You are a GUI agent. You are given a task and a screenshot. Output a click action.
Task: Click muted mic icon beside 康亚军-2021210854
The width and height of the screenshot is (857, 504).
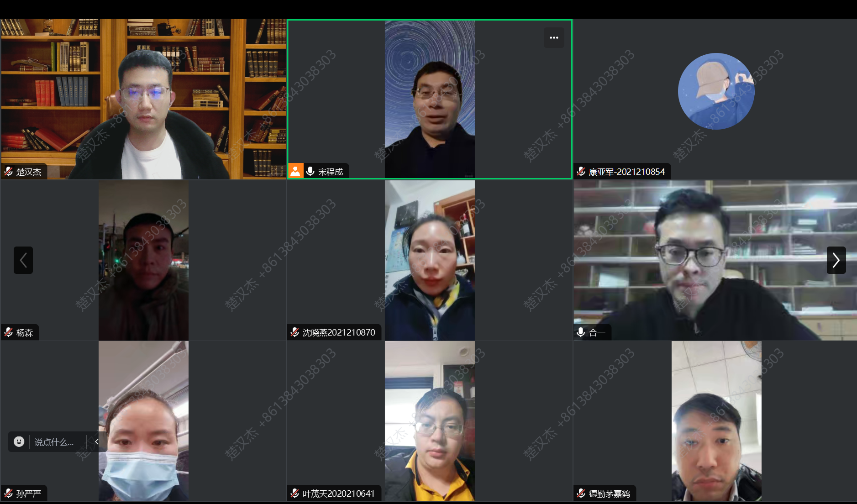[581, 172]
